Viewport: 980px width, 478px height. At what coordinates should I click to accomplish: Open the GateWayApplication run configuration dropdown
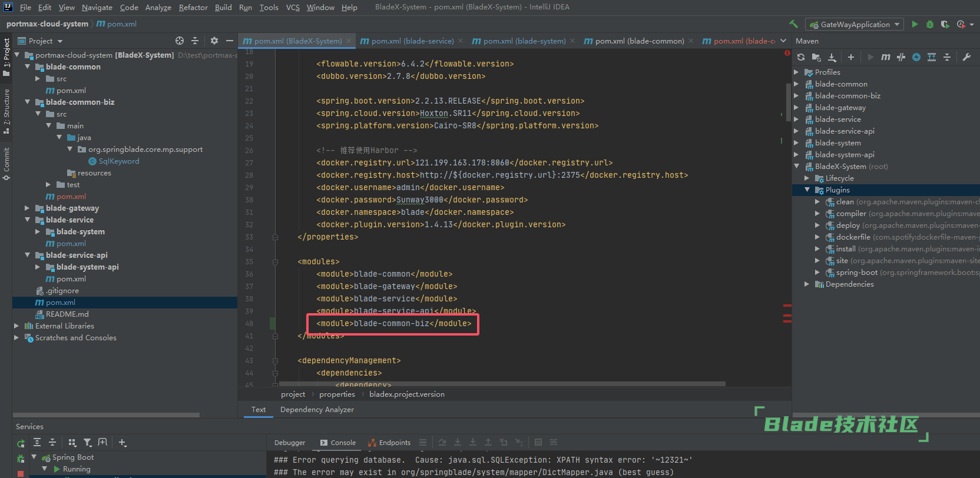point(855,24)
